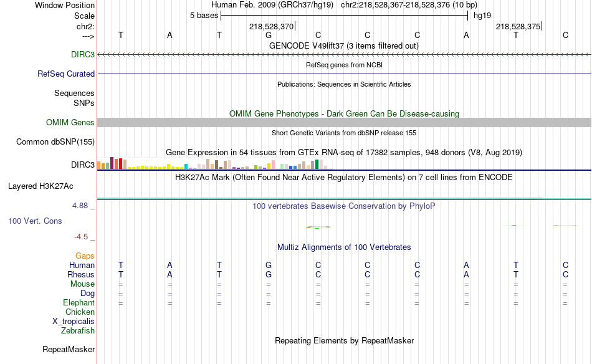Click Gene Expression in 54 tissues GTEx title
The width and height of the screenshot is (592, 364).
tap(344, 153)
